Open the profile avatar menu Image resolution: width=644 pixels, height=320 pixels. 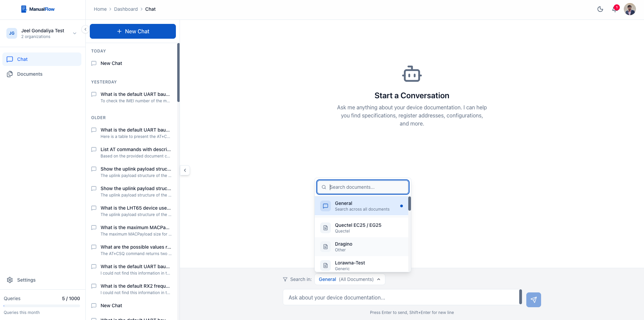630,9
